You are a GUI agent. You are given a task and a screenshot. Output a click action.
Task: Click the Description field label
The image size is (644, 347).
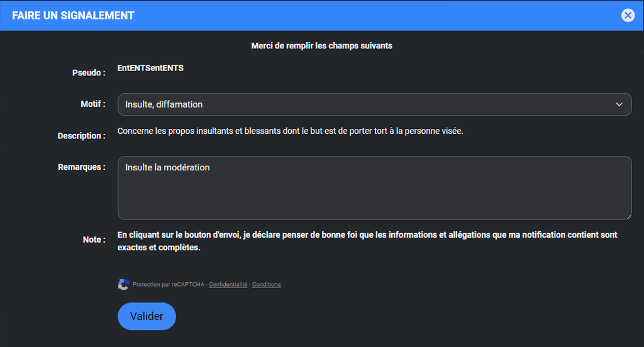(81, 136)
